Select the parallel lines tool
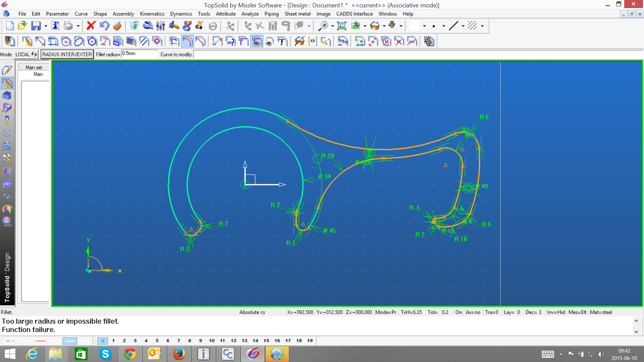 tap(144, 42)
